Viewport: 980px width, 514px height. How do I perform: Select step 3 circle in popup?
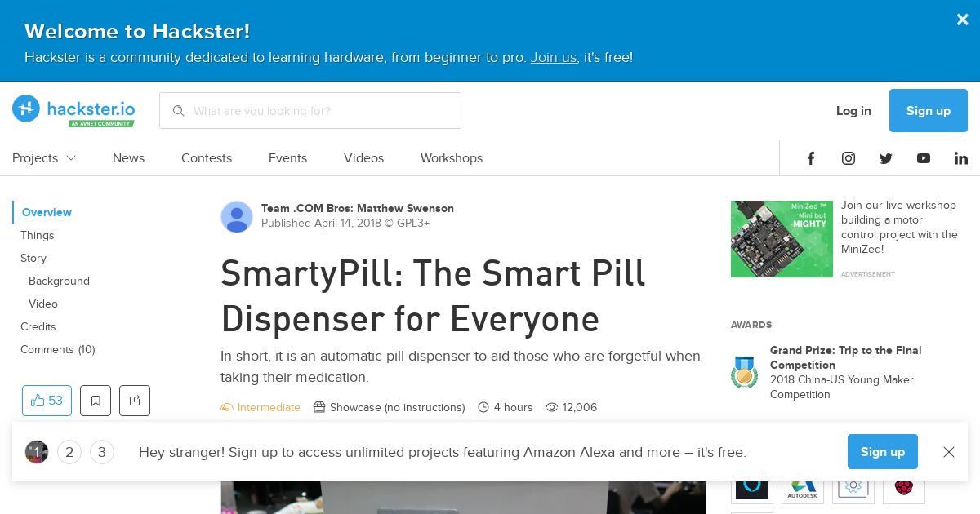tap(102, 452)
